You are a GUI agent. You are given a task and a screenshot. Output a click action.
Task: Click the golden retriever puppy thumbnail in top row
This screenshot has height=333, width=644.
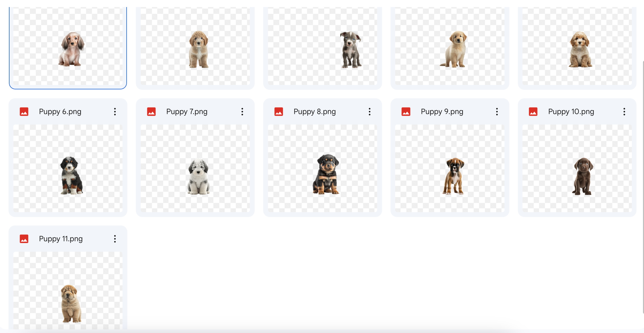(x=450, y=46)
